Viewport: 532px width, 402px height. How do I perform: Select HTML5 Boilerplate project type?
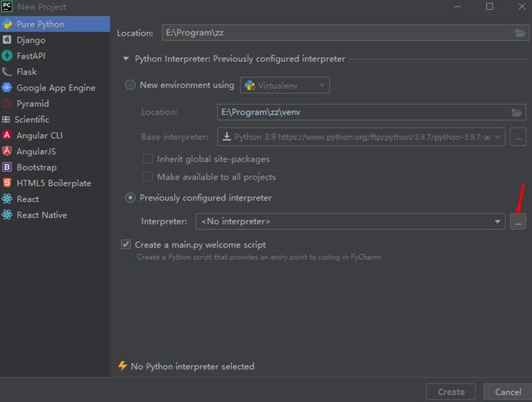coord(55,183)
